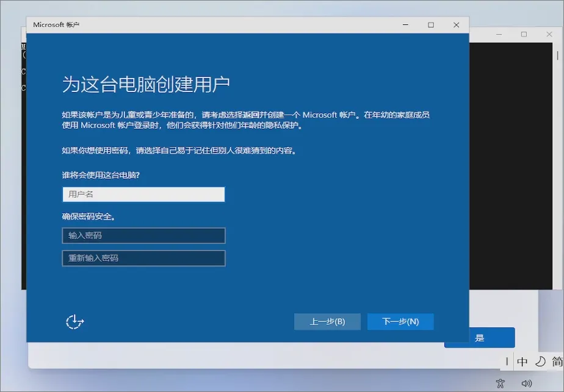The width and height of the screenshot is (564, 392).
Task: Focus the 用户名 username field
Action: pyautogui.click(x=143, y=194)
